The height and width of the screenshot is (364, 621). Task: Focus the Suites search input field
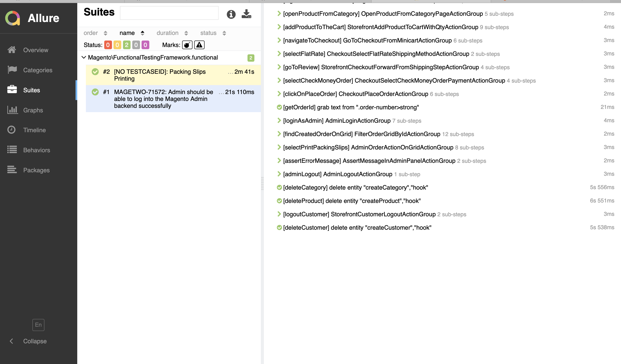coord(169,13)
